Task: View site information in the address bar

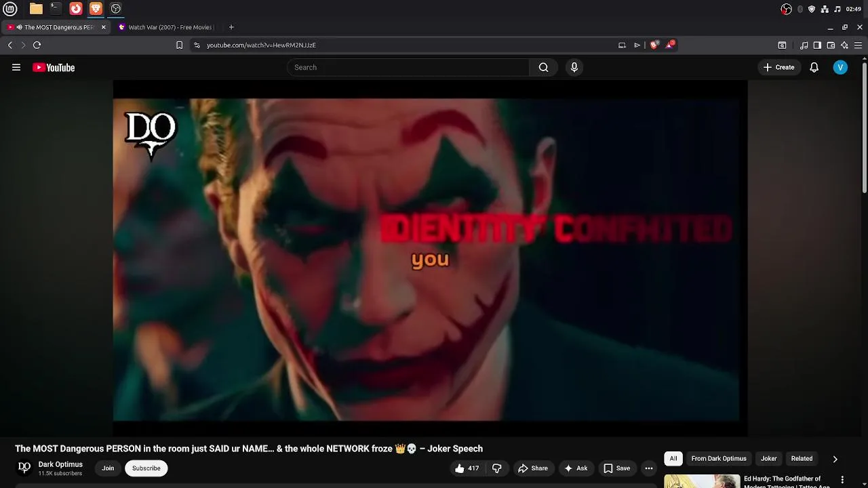Action: pyautogui.click(x=197, y=45)
